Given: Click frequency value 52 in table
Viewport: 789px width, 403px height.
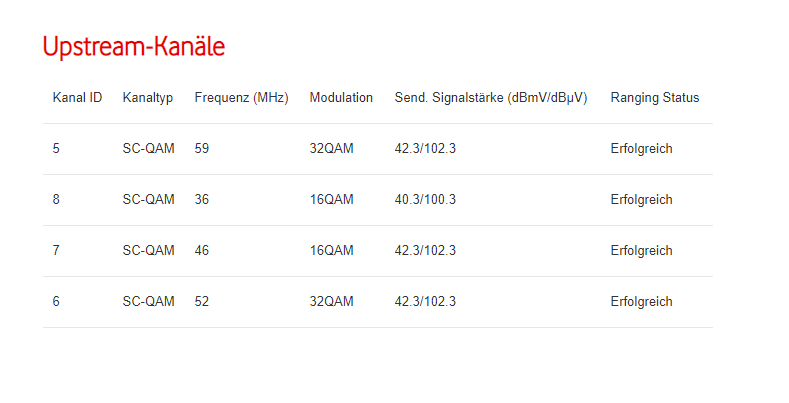Looking at the screenshot, I should [x=202, y=302].
